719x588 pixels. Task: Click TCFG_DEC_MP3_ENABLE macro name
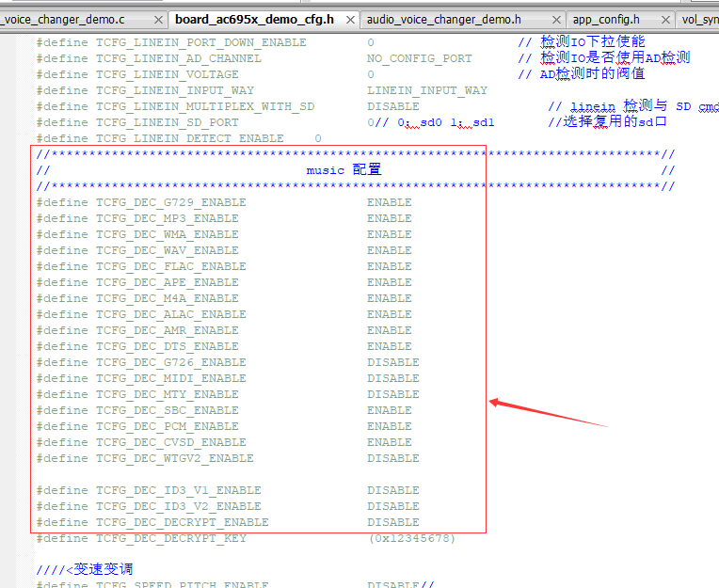pos(168,218)
